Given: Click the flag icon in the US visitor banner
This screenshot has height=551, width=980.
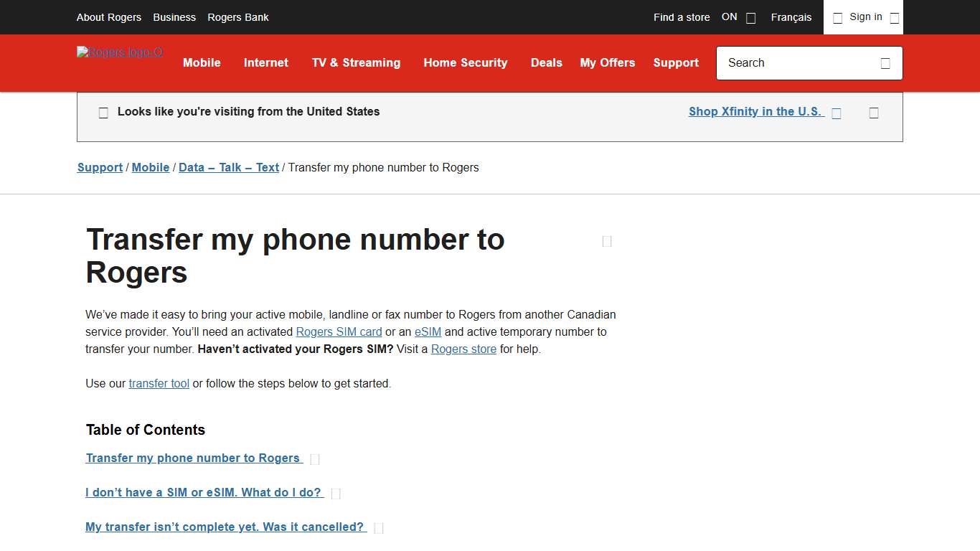Looking at the screenshot, I should click(x=103, y=112).
